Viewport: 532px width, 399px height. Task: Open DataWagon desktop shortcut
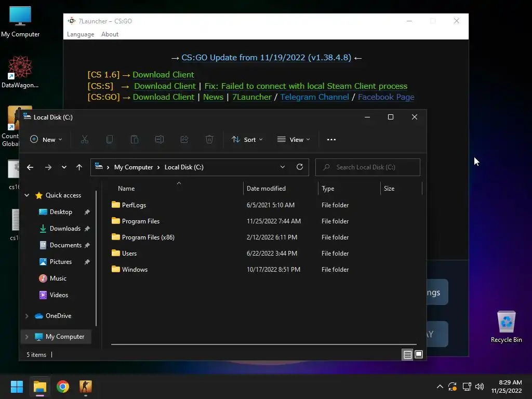point(20,72)
